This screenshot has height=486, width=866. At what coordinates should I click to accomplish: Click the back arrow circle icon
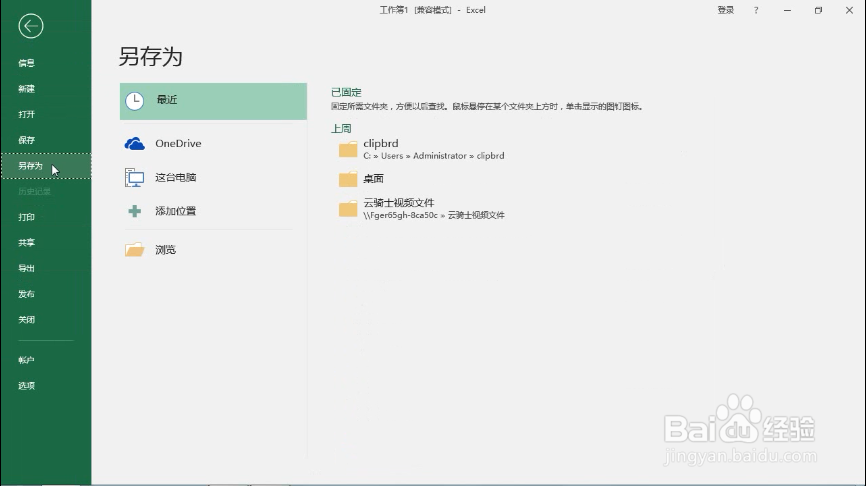click(30, 26)
